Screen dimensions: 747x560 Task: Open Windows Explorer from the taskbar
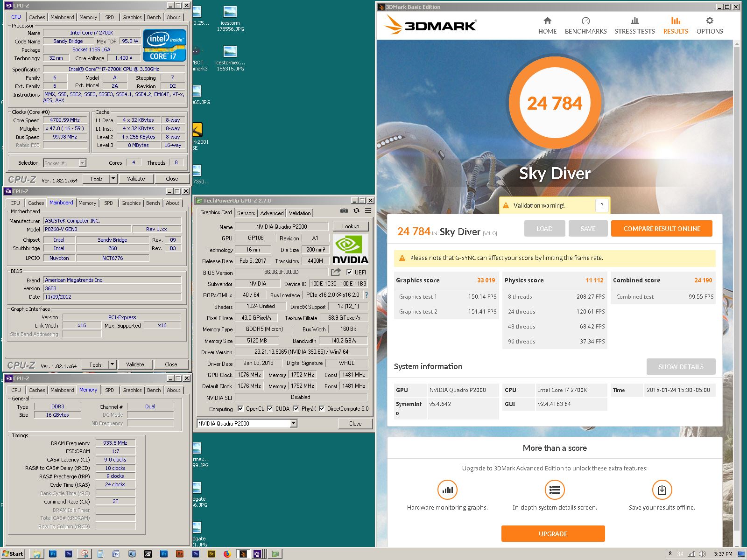[36, 554]
